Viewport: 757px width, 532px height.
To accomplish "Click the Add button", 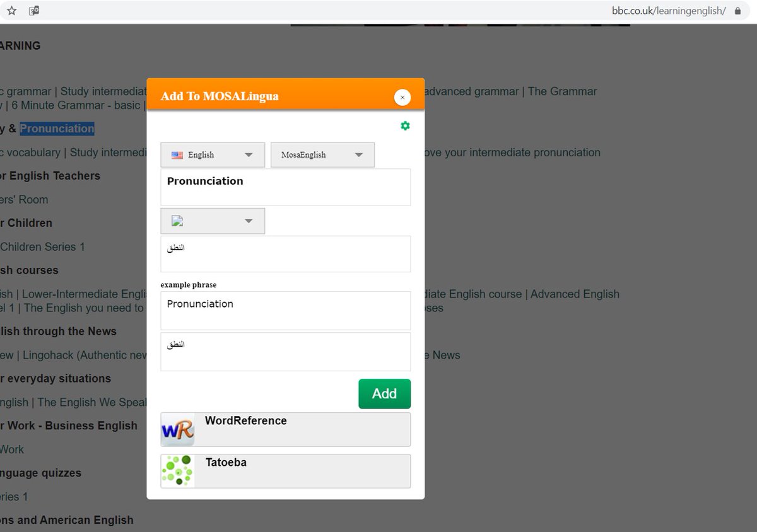I will (385, 394).
